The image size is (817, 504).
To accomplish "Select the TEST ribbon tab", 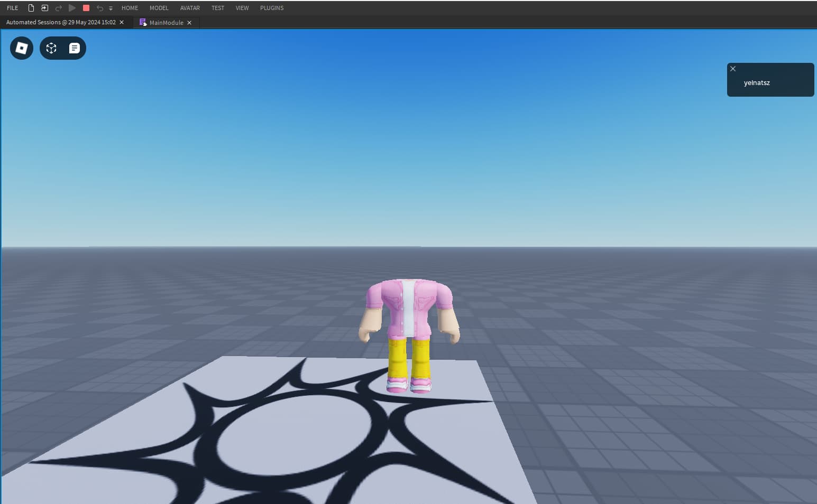I will [x=218, y=8].
